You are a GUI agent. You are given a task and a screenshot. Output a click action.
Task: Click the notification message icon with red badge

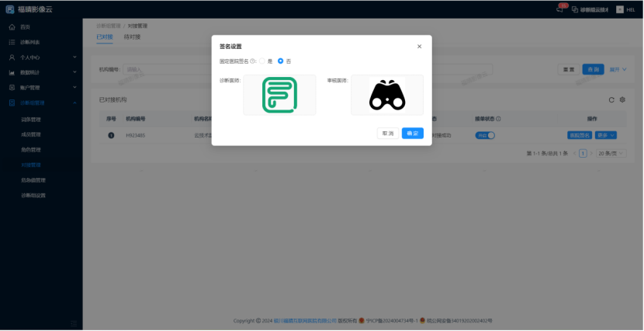(561, 8)
